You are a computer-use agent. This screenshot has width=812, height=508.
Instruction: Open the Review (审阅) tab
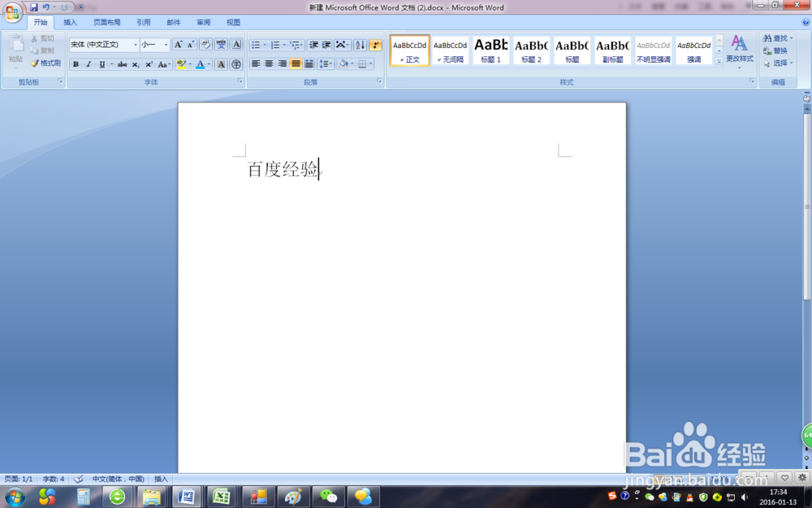(204, 22)
